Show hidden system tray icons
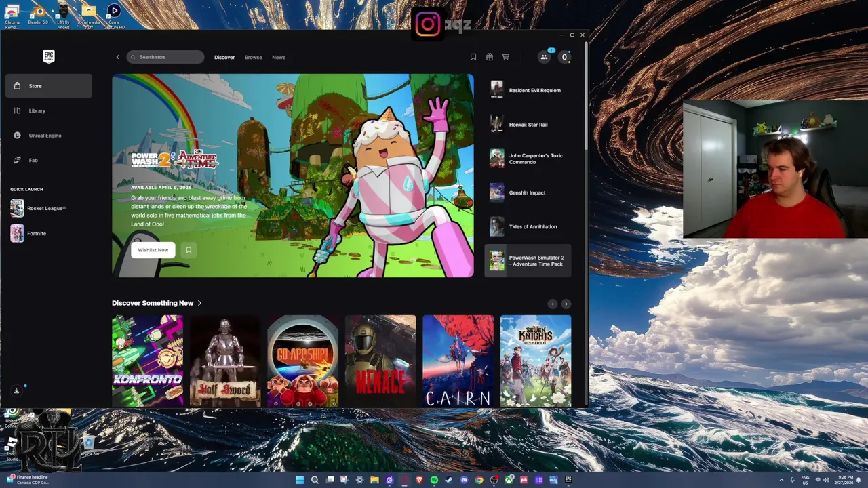 (x=781, y=480)
